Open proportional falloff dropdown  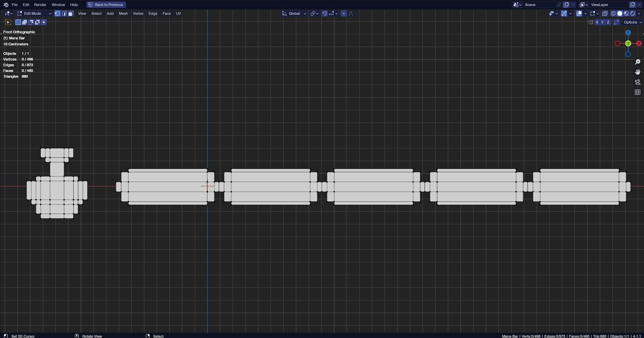[352, 13]
